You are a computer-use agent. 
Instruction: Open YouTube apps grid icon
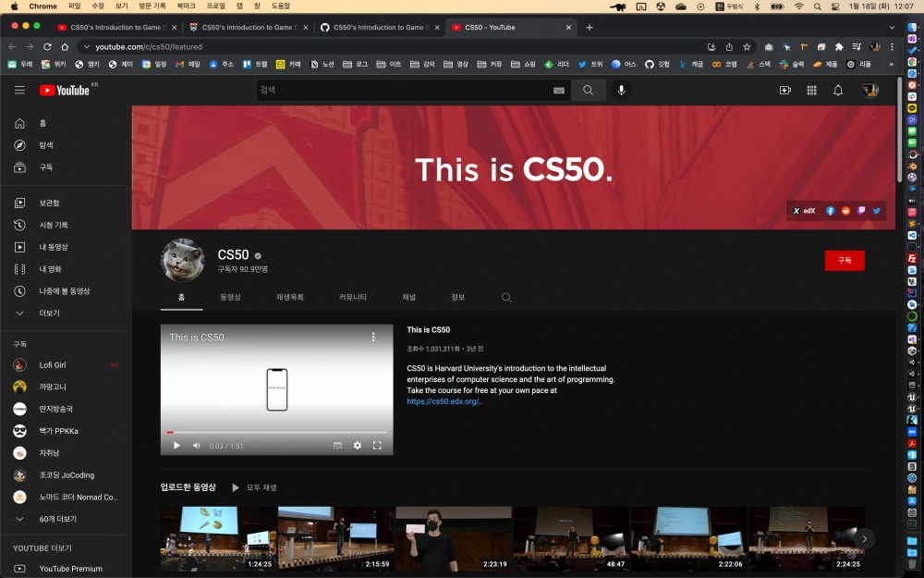[811, 91]
